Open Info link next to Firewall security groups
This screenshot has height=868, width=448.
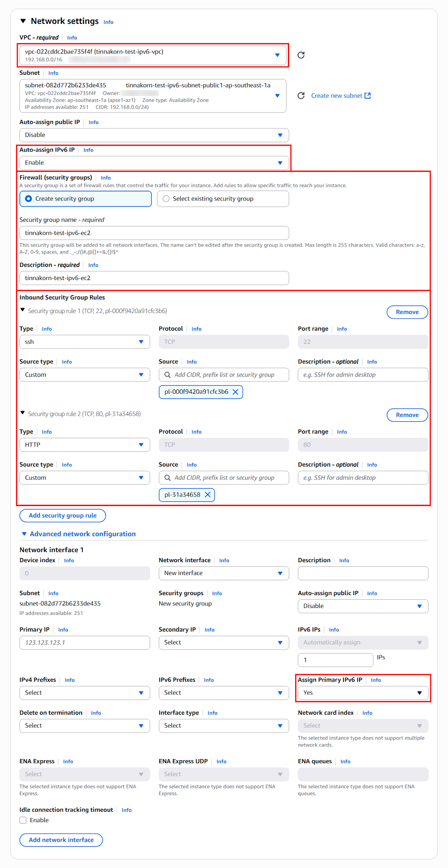coord(105,178)
